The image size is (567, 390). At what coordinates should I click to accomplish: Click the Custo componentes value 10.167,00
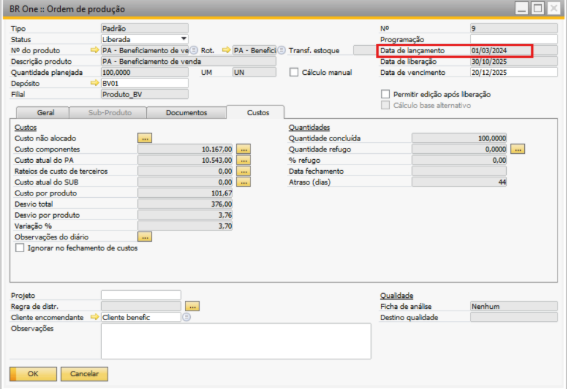click(x=185, y=149)
